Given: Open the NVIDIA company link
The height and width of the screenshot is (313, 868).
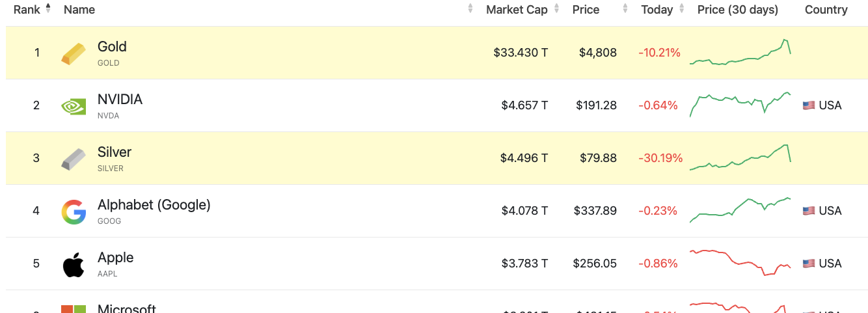Looking at the screenshot, I should pyautogui.click(x=120, y=100).
